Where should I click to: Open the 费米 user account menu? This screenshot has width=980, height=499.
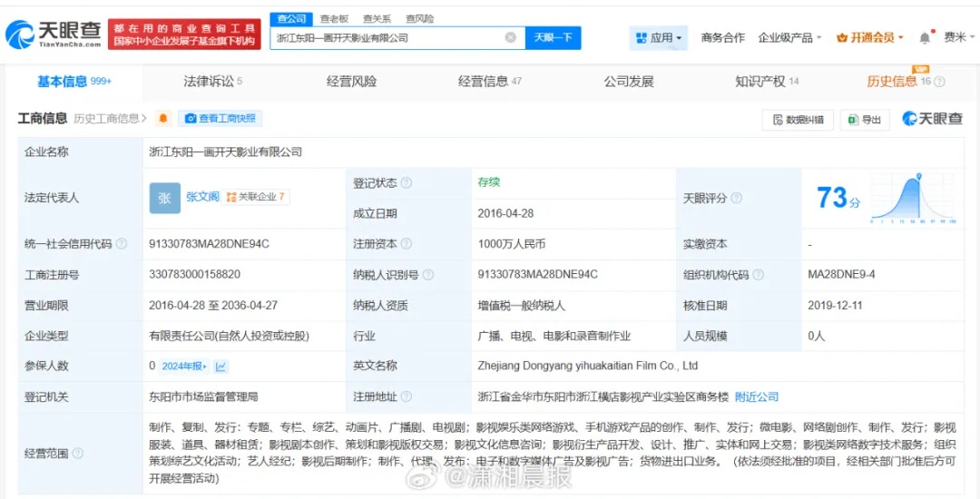(x=957, y=38)
